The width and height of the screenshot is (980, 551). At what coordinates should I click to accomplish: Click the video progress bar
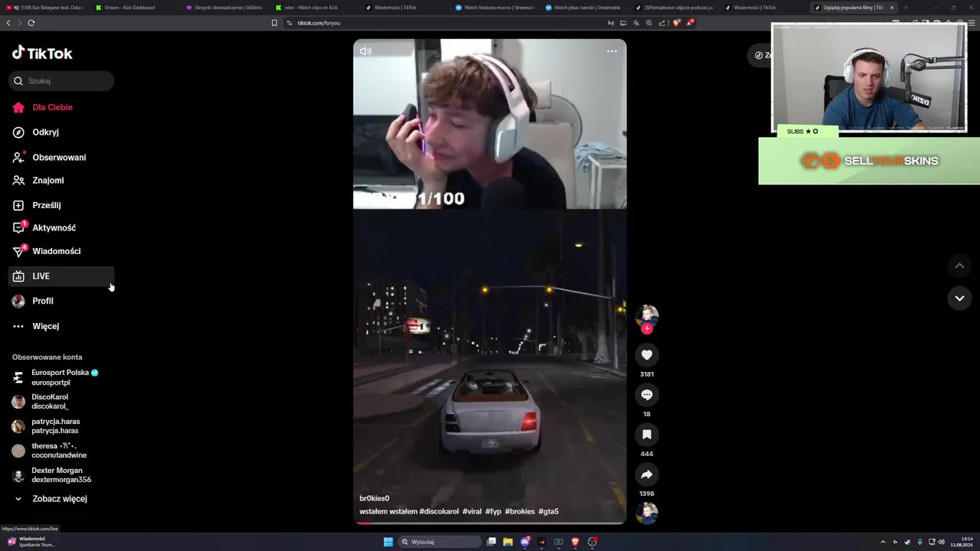[490, 523]
